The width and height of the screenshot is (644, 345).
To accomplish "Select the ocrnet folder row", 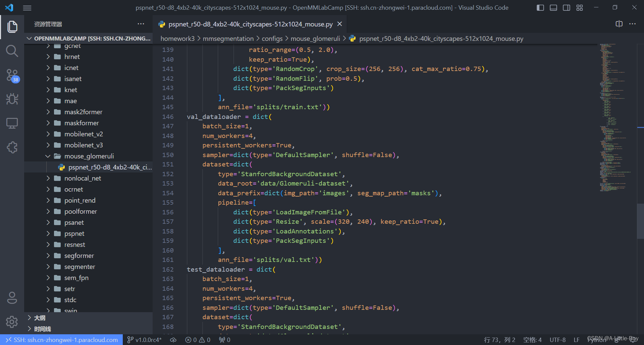I will tap(89, 189).
